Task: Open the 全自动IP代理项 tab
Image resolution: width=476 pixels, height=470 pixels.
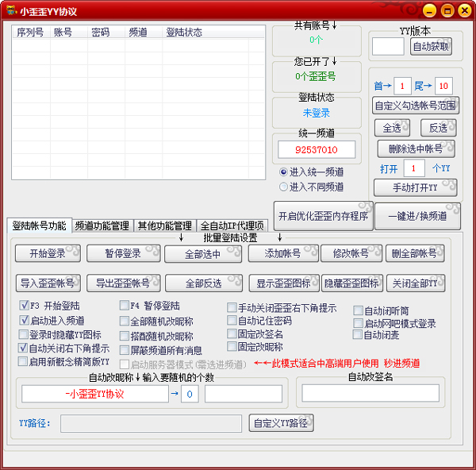Action: pos(232,225)
